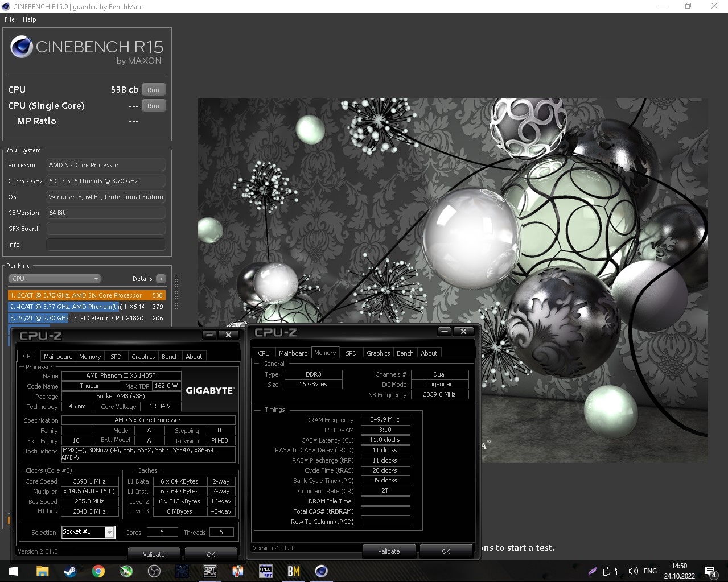Switch to BenchMate taskbar icon

tap(293, 571)
